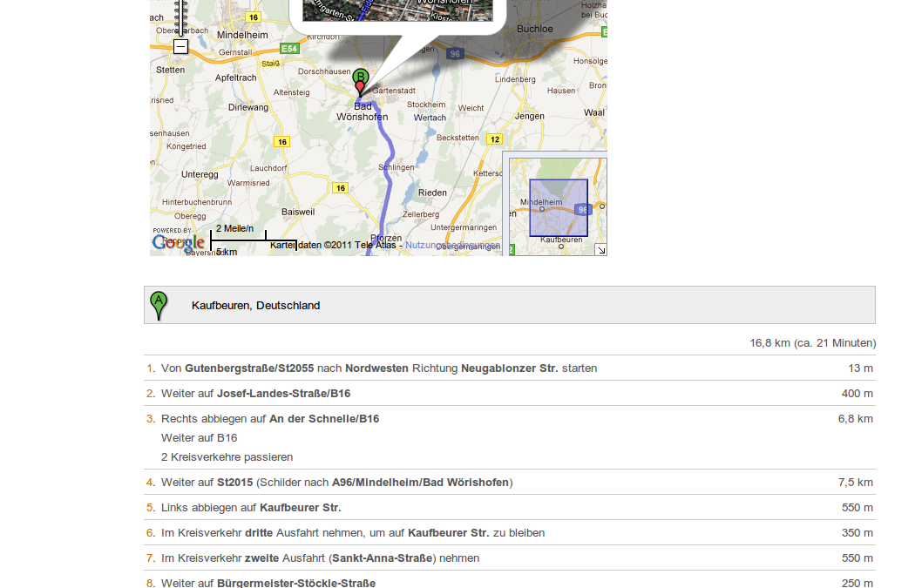
Task: Click the 250 m distance value
Action: tap(857, 583)
